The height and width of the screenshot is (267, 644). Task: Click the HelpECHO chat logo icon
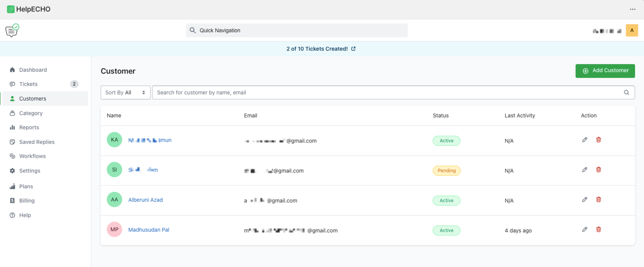tap(12, 30)
